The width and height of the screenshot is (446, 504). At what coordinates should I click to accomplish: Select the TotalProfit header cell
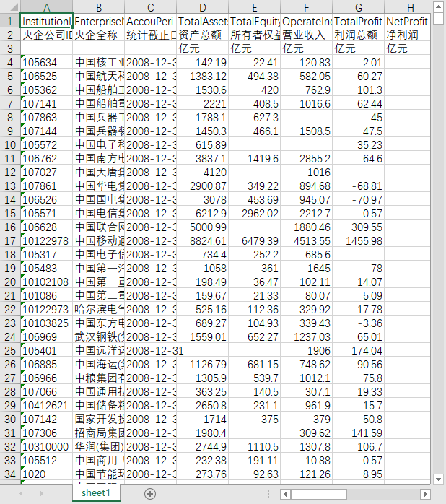(x=358, y=21)
